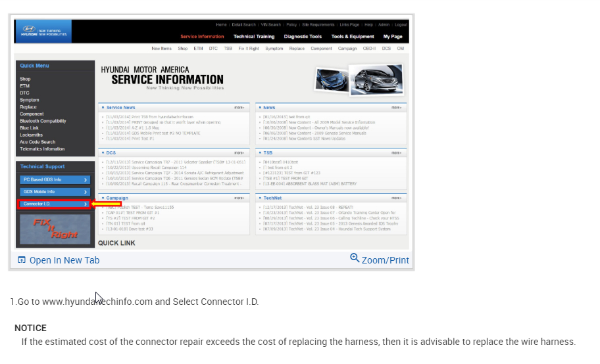600x364 pixels.
Task: Click the Service News panel heading
Action: [120, 108]
